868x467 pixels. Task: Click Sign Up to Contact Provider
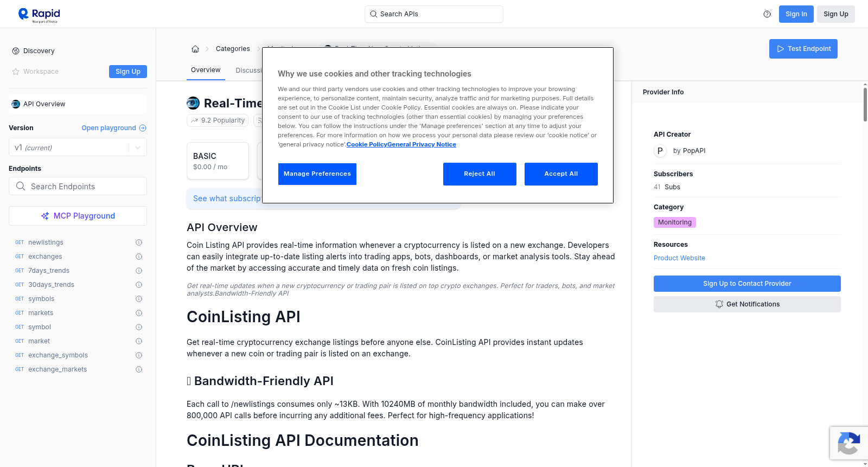tap(747, 284)
